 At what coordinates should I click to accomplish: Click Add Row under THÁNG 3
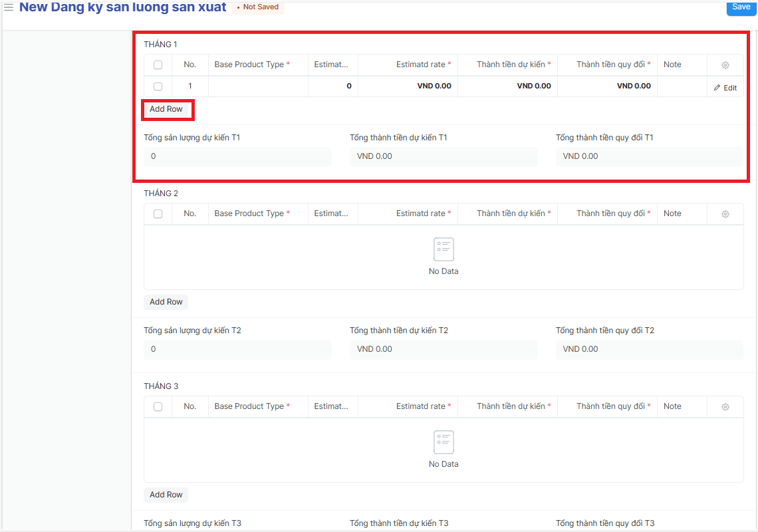166,495
